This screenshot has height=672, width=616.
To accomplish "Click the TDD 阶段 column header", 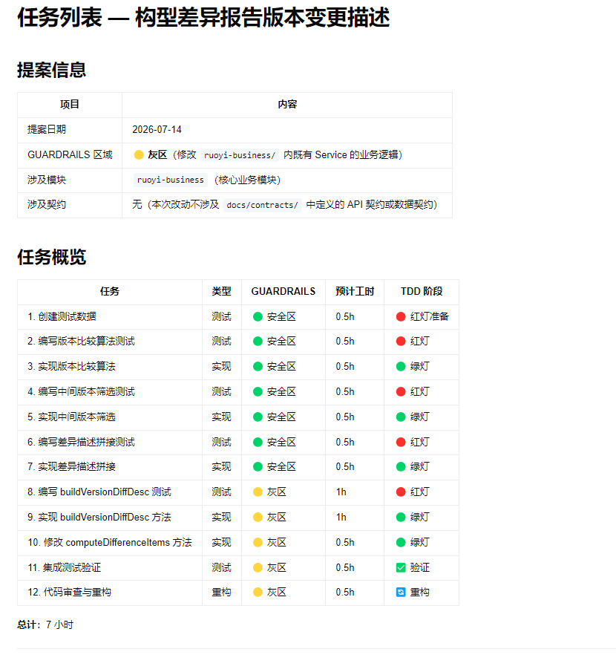I will coord(422,291).
